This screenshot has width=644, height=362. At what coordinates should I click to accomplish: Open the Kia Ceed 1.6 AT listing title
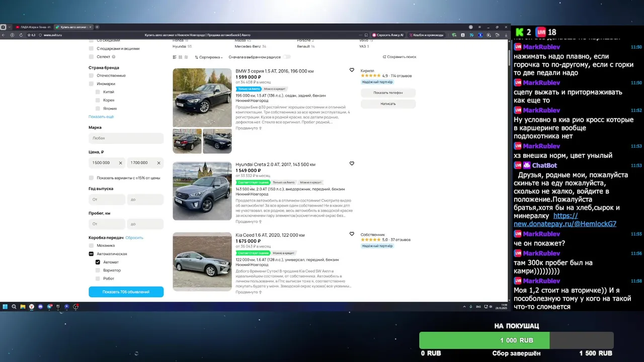(x=270, y=235)
